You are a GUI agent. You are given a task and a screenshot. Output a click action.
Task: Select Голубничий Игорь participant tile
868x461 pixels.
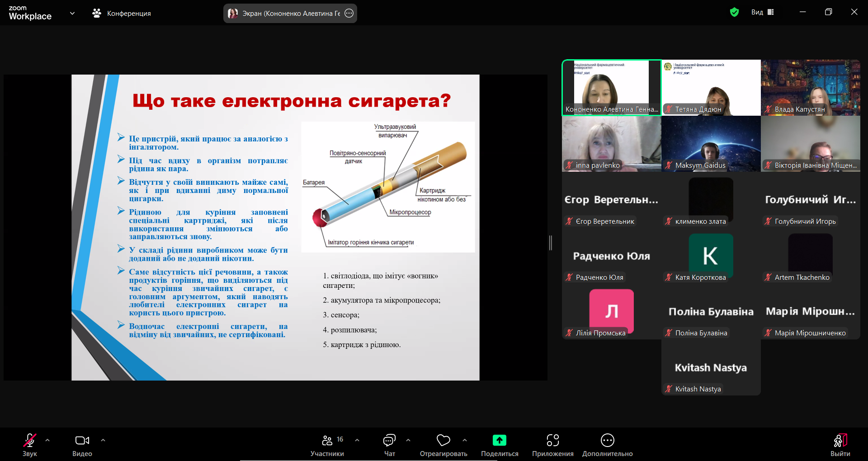coord(811,200)
